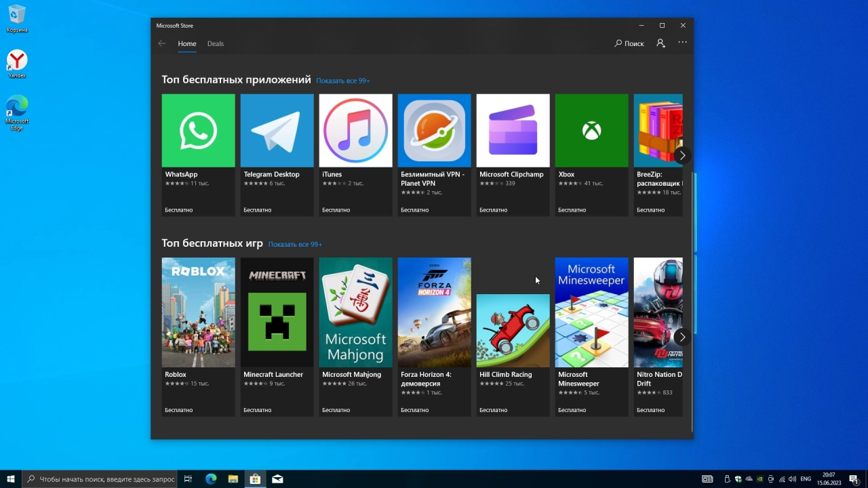This screenshot has width=868, height=488.
Task: Open the notification center icon
Action: [x=854, y=479]
